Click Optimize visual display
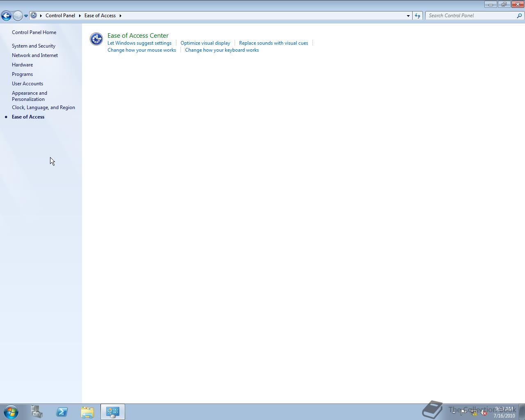This screenshot has width=525, height=420. pos(205,43)
